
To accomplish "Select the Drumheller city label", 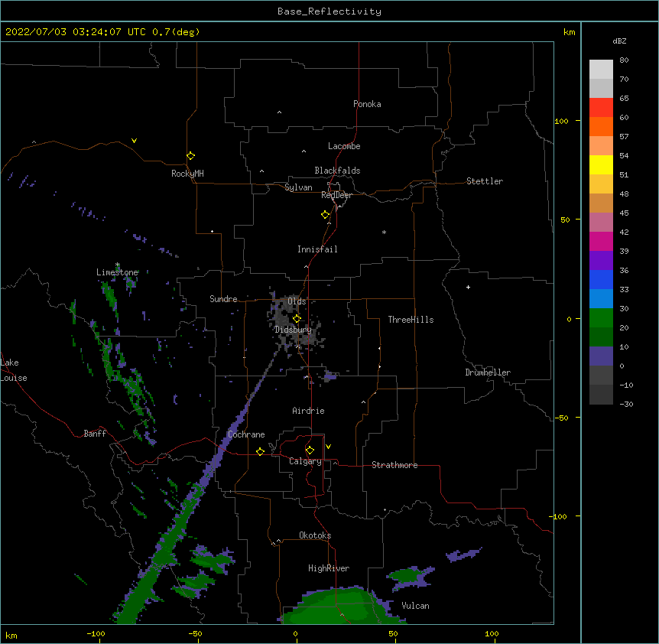I will [488, 372].
